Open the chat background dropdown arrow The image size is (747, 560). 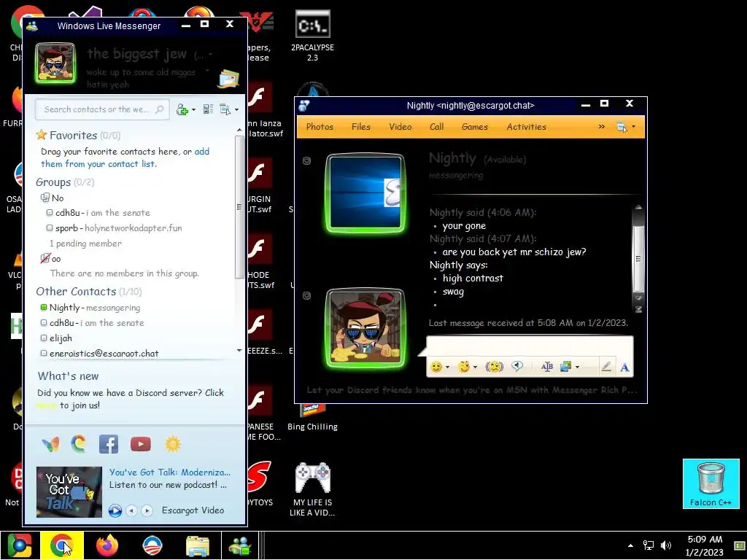(577, 367)
